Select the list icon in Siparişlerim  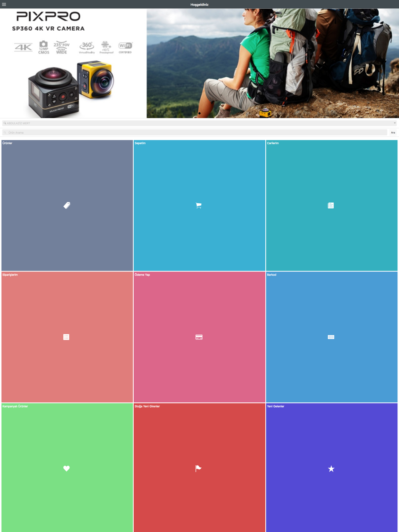tap(66, 337)
